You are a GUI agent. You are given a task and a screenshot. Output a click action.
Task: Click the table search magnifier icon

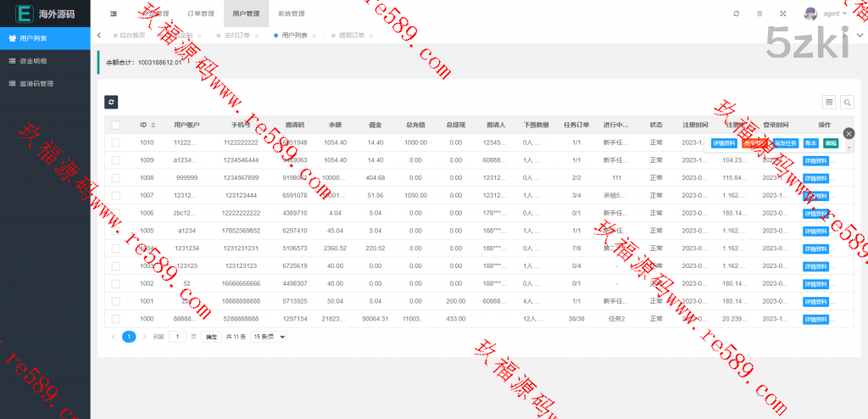(847, 102)
